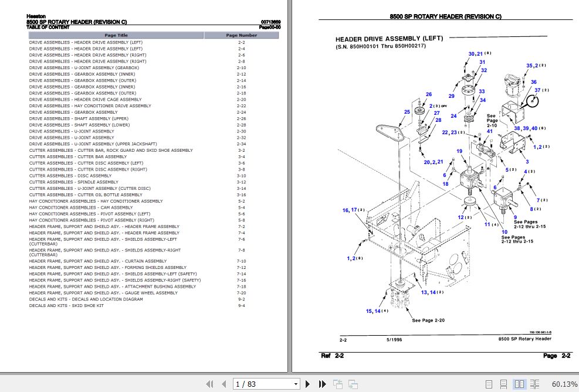Go to the next page
The image size is (579, 392).
[x=307, y=384]
